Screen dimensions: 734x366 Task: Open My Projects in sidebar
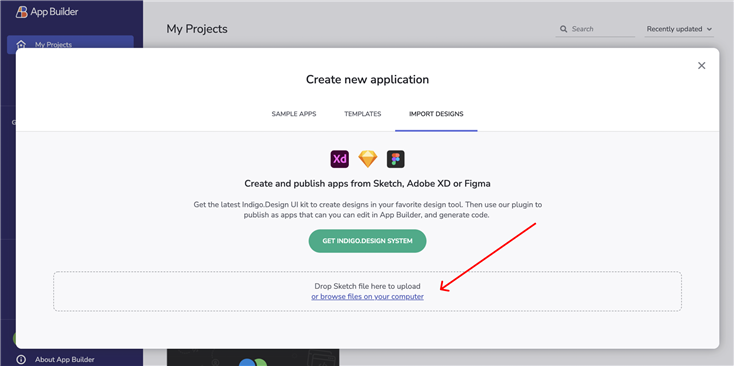pyautogui.click(x=70, y=44)
